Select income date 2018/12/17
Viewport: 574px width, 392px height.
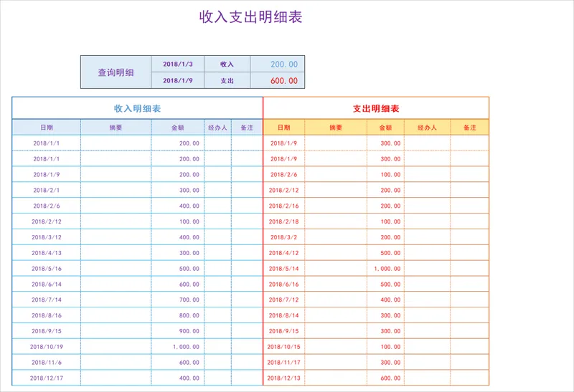(47, 378)
